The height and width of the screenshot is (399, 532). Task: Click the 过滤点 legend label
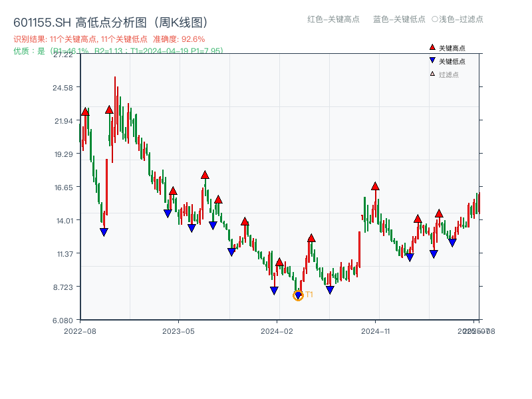click(x=448, y=74)
